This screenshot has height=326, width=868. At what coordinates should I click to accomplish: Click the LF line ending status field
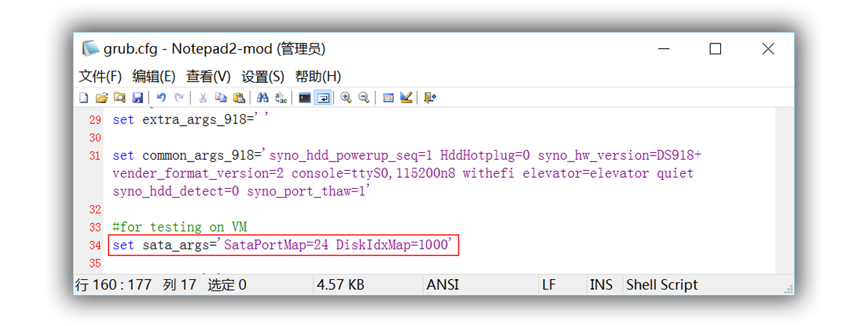[549, 285]
